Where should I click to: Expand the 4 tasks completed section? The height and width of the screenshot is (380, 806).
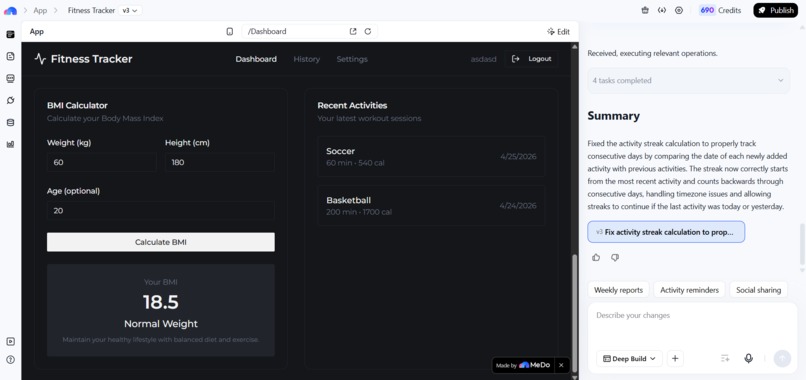[688, 81]
